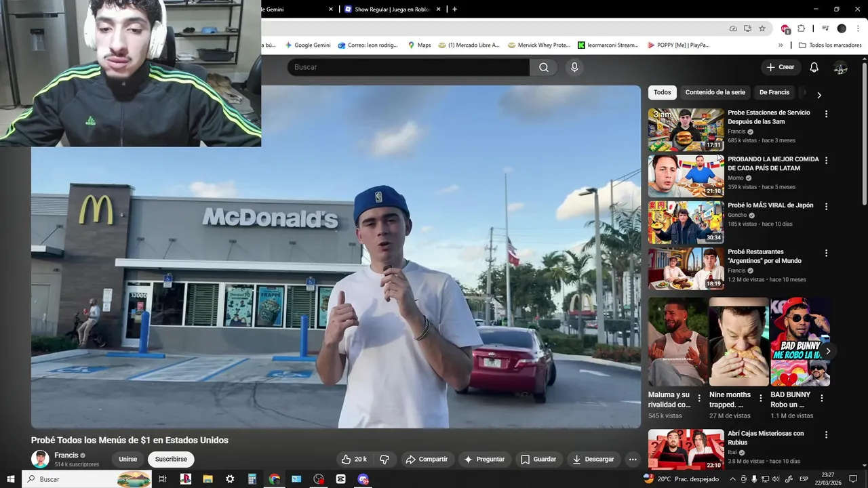Open Mercado Libre bookmark
This screenshot has width=868, height=488.
click(x=469, y=45)
